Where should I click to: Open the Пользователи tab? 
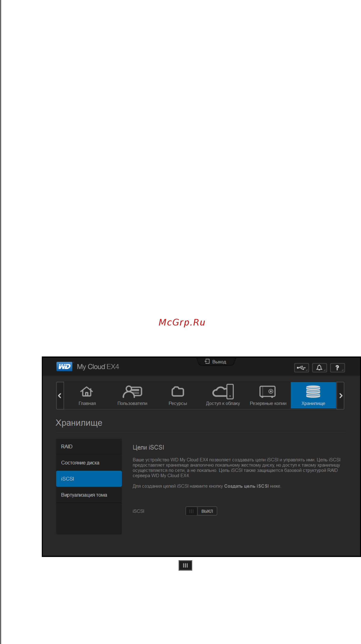tap(132, 395)
